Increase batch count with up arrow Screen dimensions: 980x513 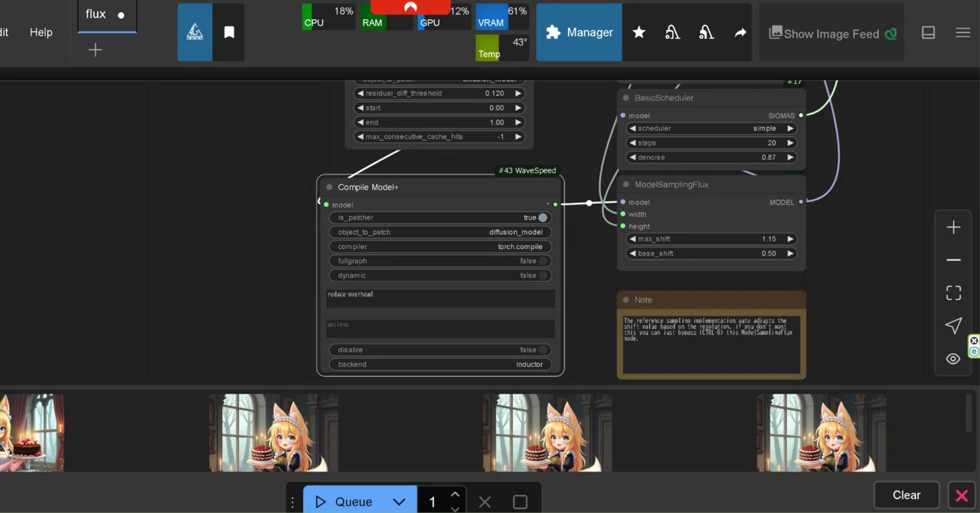pos(455,495)
